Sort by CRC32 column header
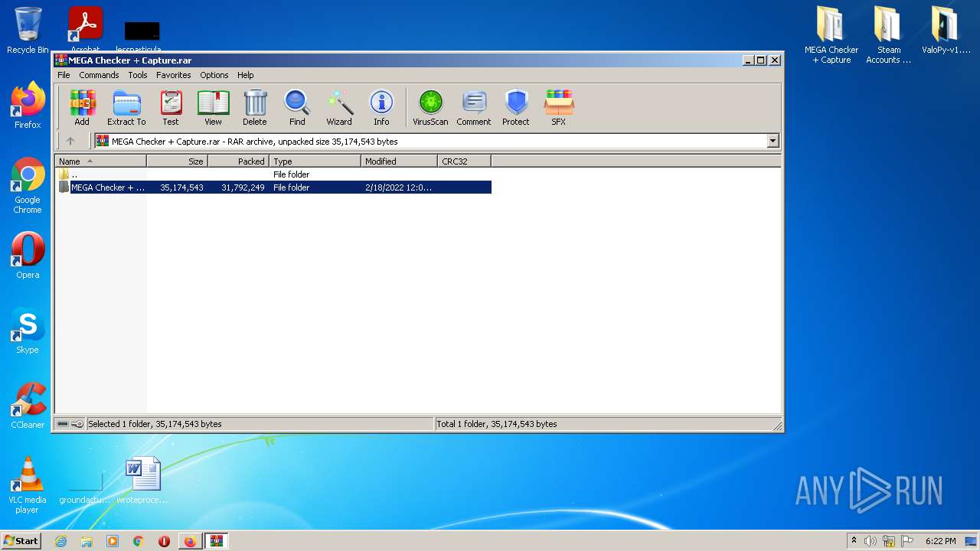Image resolution: width=980 pixels, height=551 pixels. (464, 161)
